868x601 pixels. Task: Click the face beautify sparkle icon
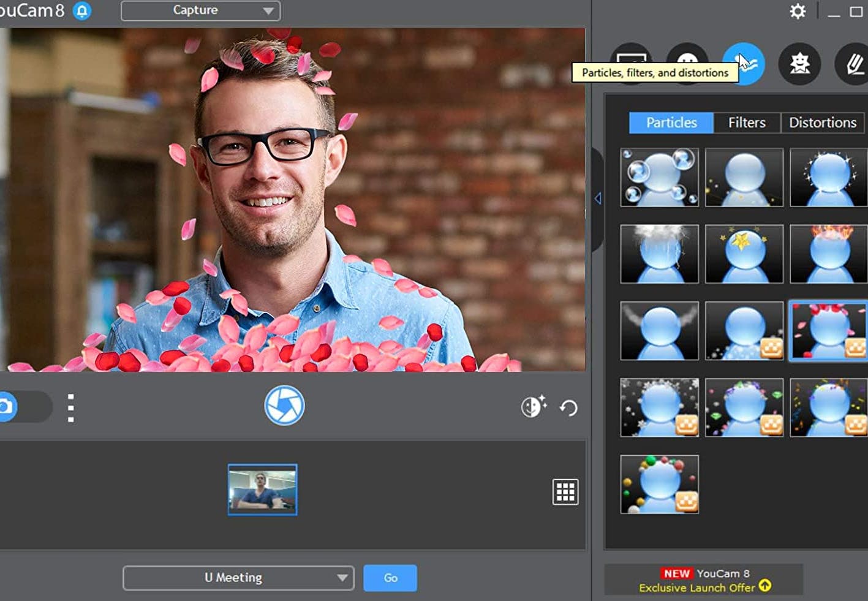click(x=534, y=406)
